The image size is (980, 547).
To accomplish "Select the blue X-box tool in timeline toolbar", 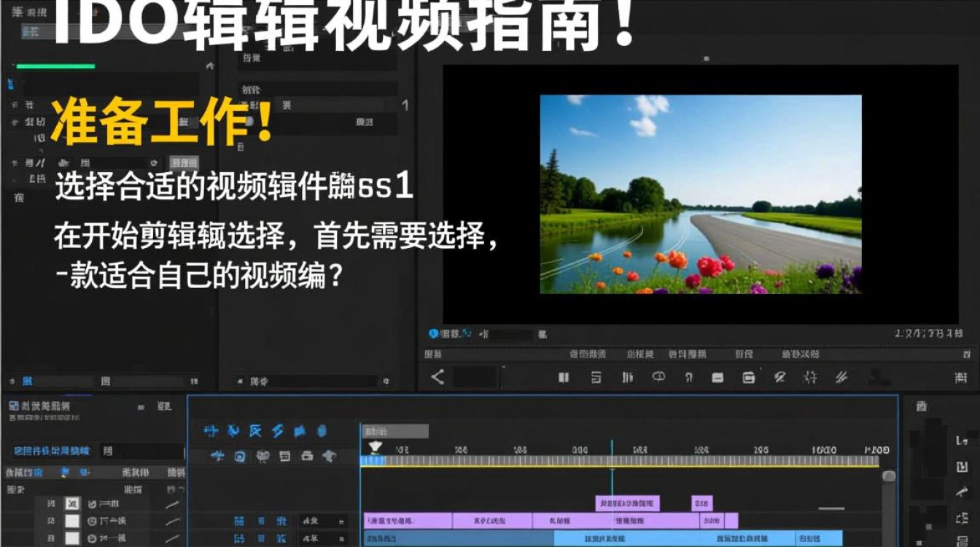I will tap(255, 431).
